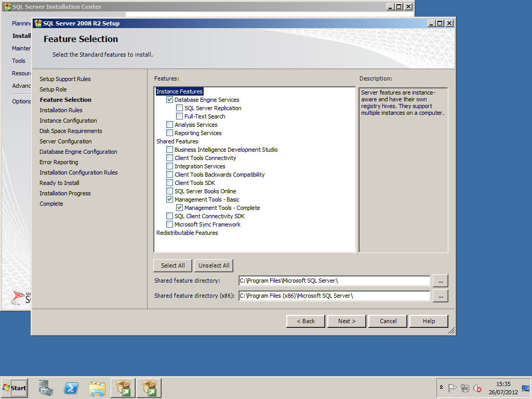Click Setup Role step
This screenshot has height=399, width=532.
click(x=53, y=89)
